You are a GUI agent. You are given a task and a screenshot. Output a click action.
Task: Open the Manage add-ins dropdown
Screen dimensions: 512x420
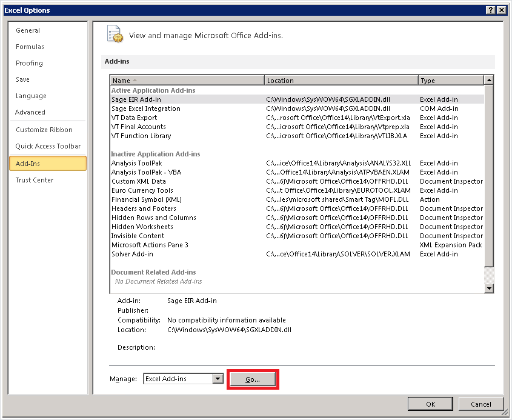(218, 379)
